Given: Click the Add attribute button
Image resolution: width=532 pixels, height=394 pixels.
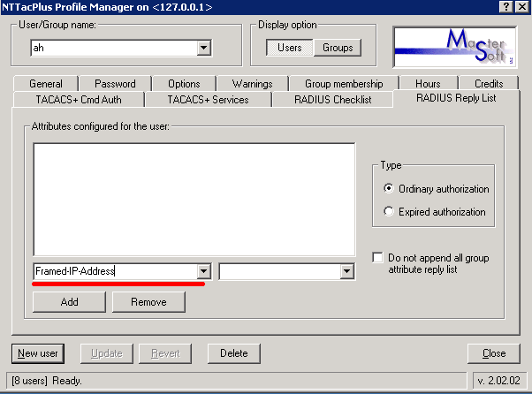Looking at the screenshot, I should (x=69, y=302).
